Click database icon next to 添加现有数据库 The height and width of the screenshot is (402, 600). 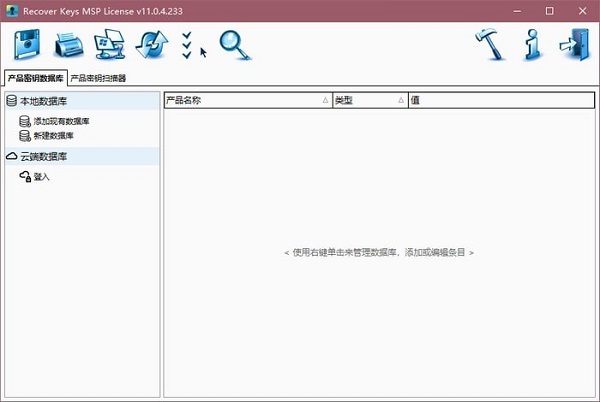click(x=25, y=122)
